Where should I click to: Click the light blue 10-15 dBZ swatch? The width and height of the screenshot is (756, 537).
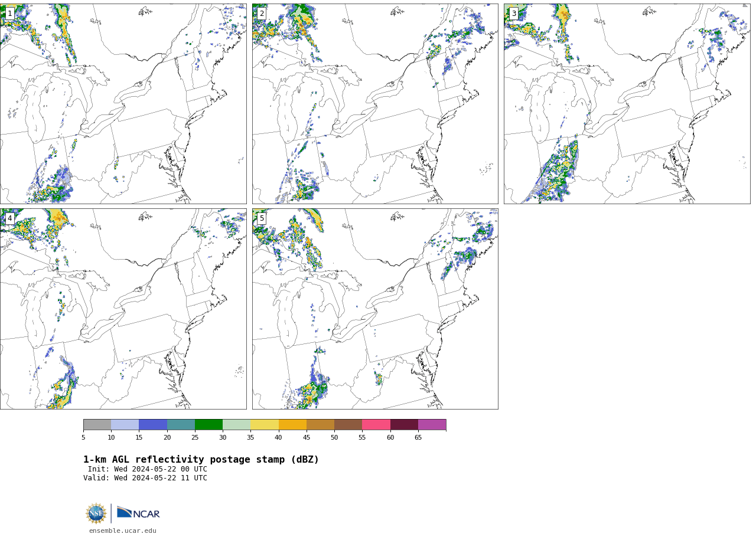[x=125, y=425]
